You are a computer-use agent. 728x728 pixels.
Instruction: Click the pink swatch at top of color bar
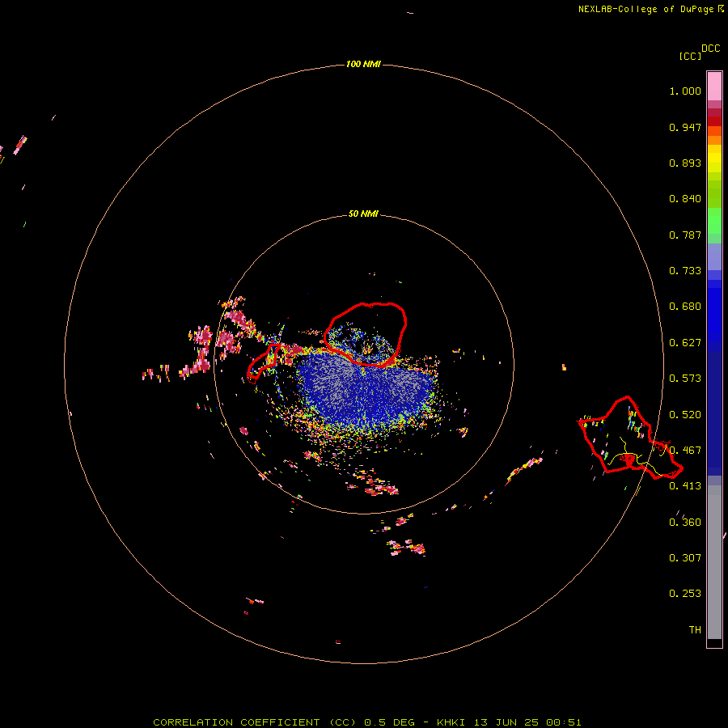pyautogui.click(x=714, y=87)
